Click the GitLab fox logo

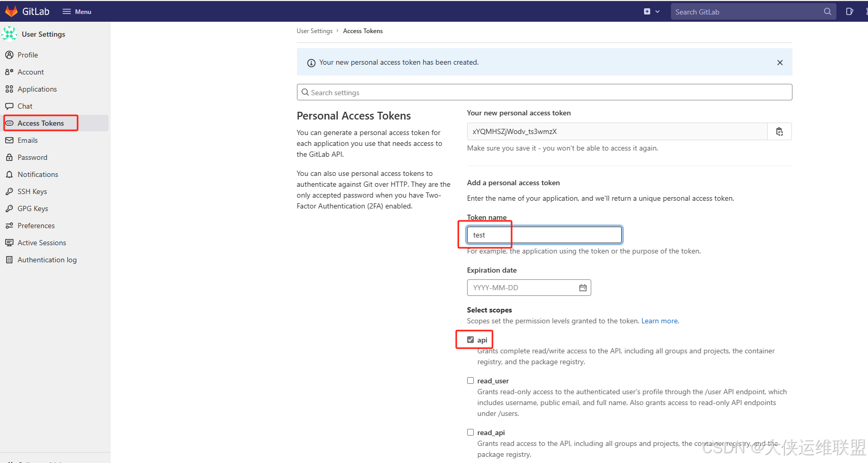(11, 11)
